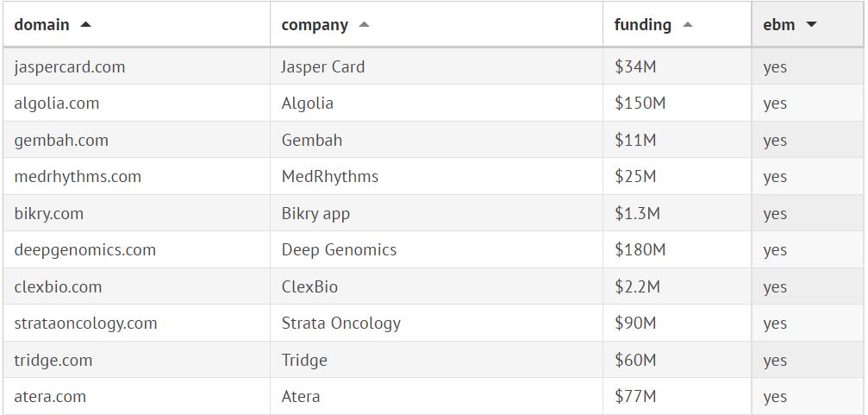The height and width of the screenshot is (415, 868).
Task: Click the ebm yes cell for Algolia
Action: click(775, 104)
